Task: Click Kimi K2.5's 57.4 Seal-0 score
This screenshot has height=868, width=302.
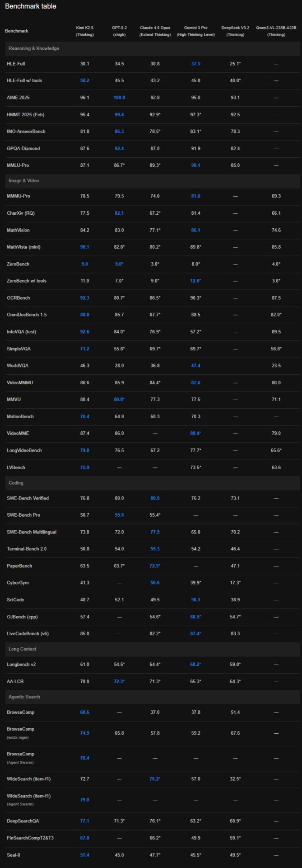Action: pos(85,855)
